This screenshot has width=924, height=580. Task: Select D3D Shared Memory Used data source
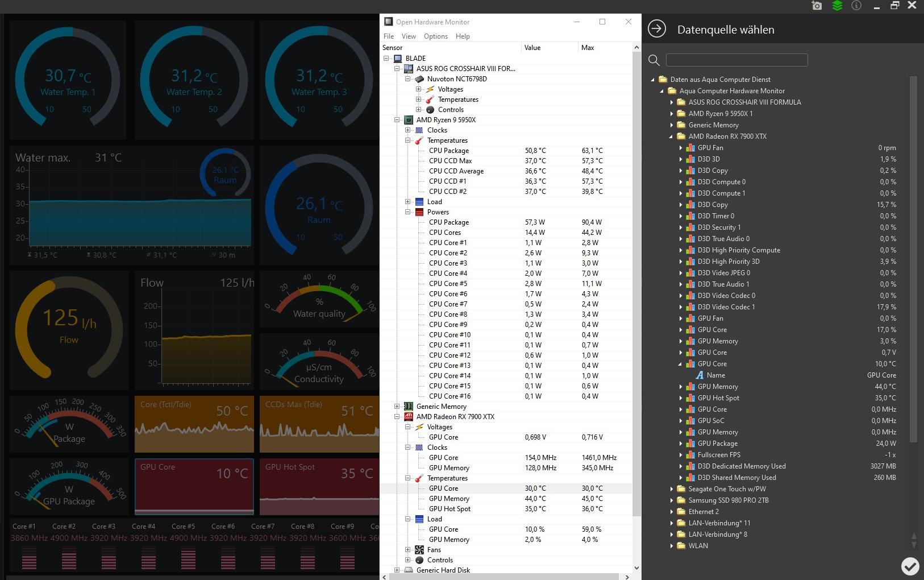tap(787, 478)
